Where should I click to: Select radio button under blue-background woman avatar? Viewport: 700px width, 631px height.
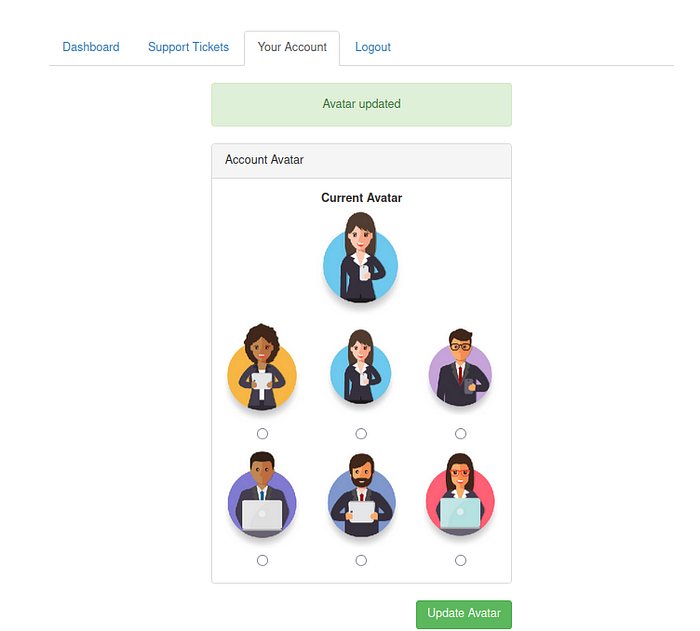click(x=361, y=434)
